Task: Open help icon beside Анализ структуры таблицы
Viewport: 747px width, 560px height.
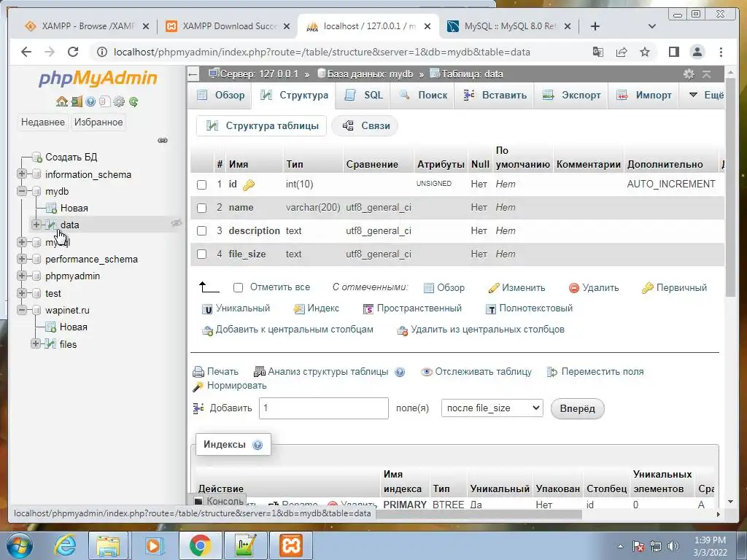Action: point(400,372)
